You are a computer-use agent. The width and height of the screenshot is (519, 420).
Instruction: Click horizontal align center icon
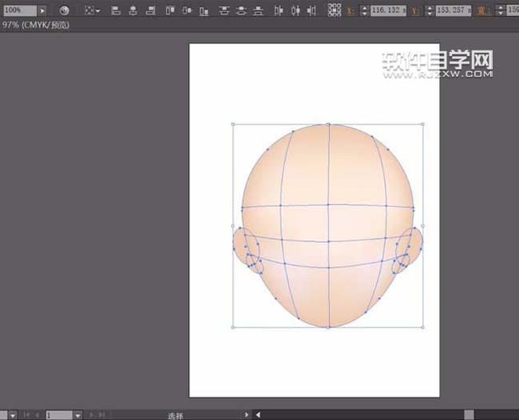131,11
